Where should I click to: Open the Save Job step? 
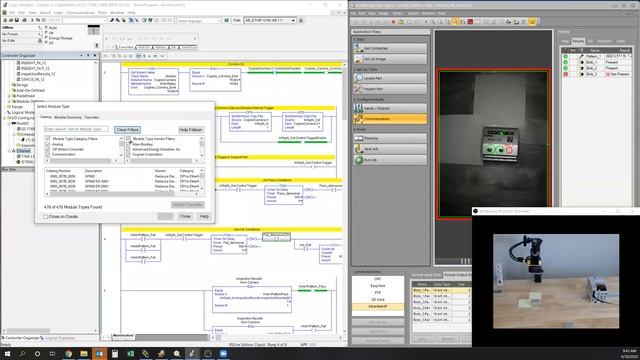pyautogui.click(x=390, y=149)
